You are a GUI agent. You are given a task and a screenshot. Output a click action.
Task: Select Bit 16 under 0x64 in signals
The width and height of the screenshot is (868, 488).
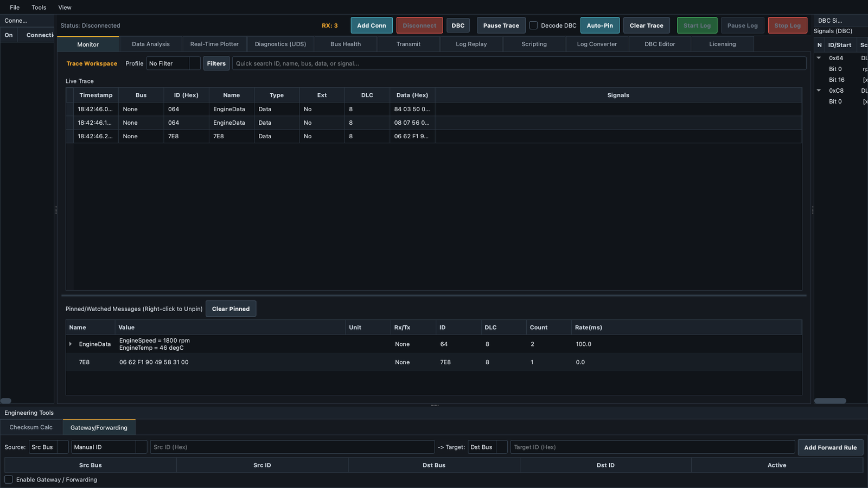[837, 80]
